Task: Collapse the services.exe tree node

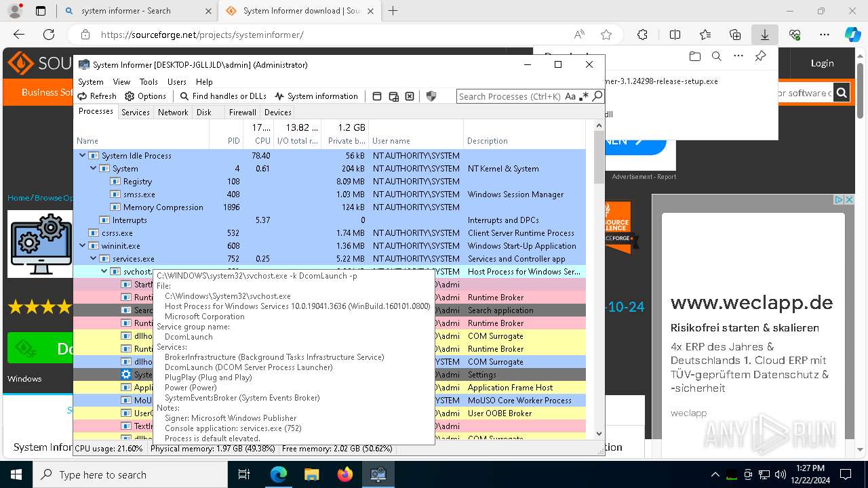Action: [94, 258]
